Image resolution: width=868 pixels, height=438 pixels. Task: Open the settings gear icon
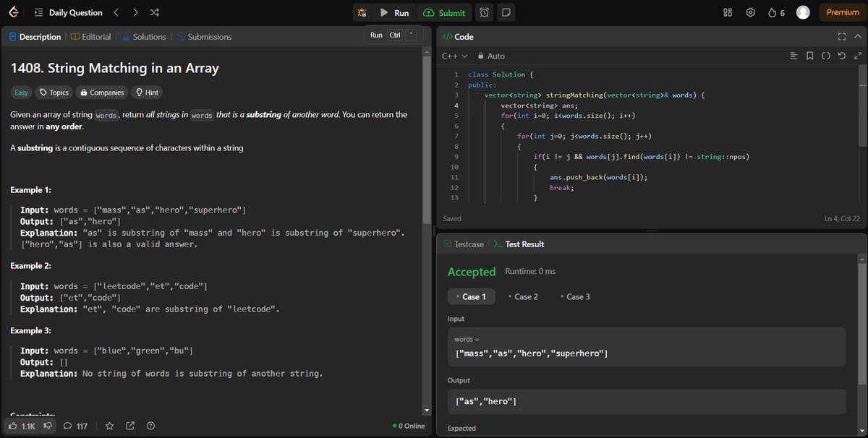(x=751, y=13)
